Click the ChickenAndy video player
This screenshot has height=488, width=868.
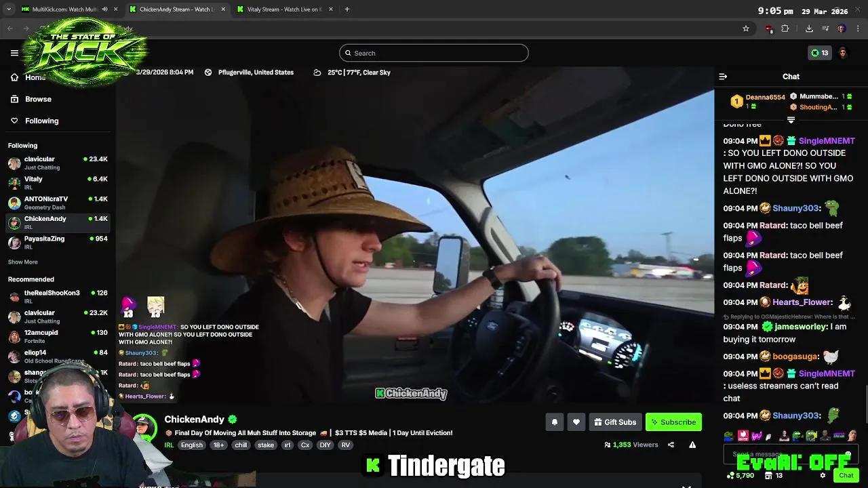415,234
